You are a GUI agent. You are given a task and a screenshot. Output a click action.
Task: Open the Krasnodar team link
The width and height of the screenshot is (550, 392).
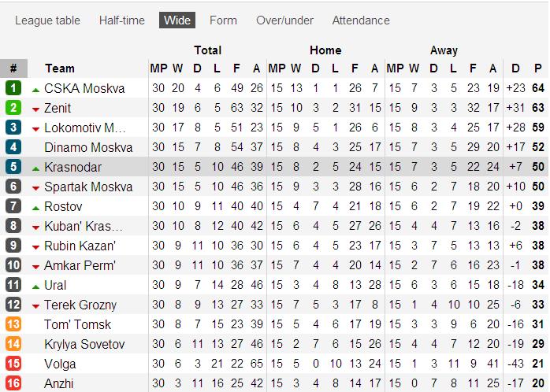(73, 167)
